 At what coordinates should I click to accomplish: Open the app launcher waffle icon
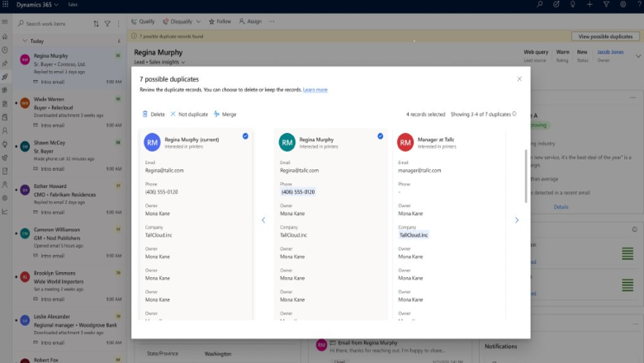(5, 4)
